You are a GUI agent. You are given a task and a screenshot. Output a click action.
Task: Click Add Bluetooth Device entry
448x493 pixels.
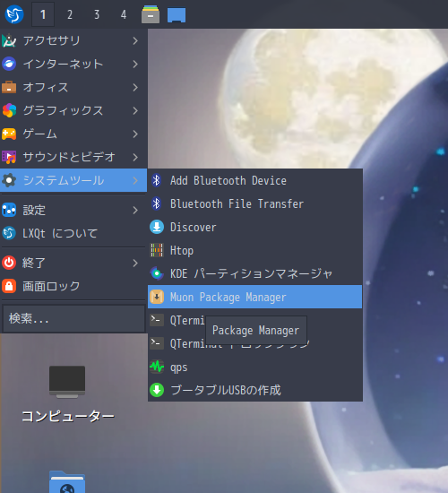[x=255, y=180]
